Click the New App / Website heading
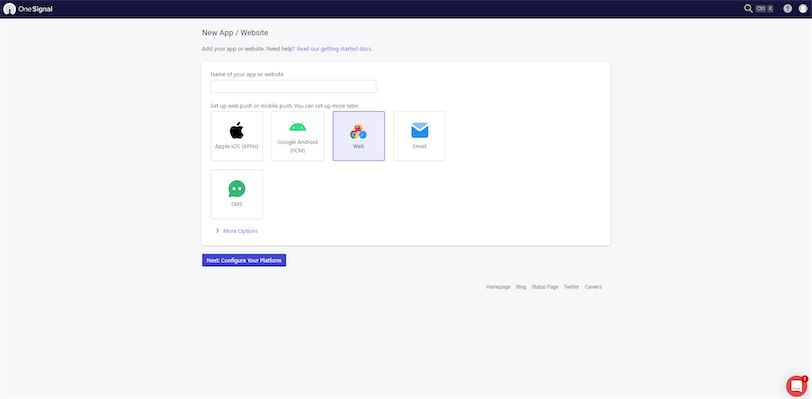This screenshot has width=812, height=399. click(235, 33)
